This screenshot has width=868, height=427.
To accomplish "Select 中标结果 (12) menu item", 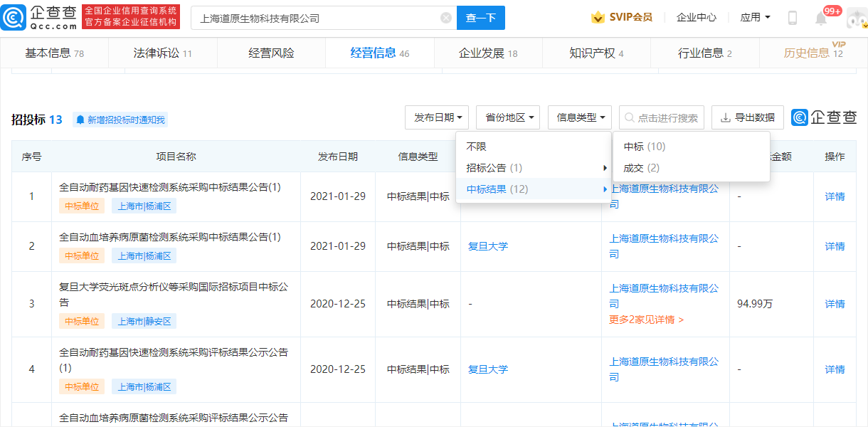I will coord(534,189).
